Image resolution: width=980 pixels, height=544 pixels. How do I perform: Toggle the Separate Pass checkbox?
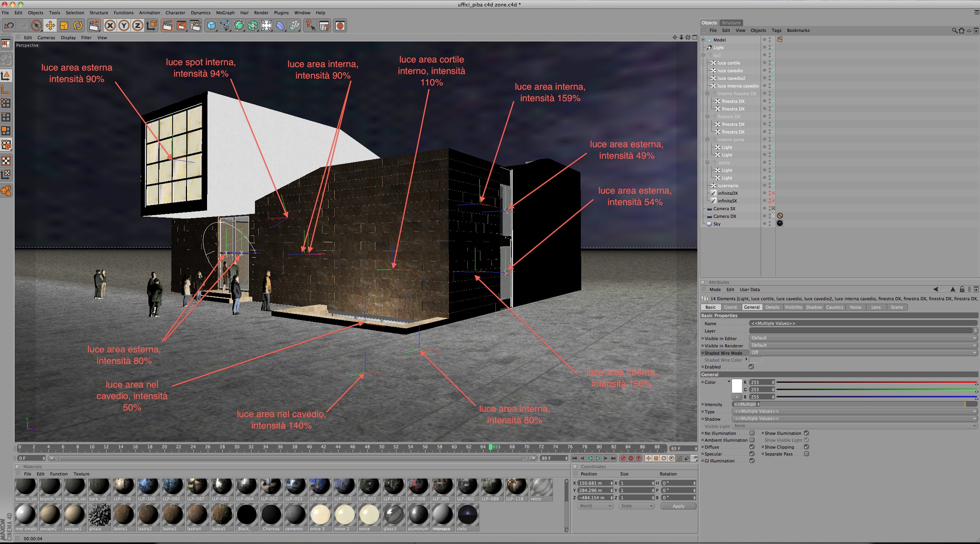[807, 454]
